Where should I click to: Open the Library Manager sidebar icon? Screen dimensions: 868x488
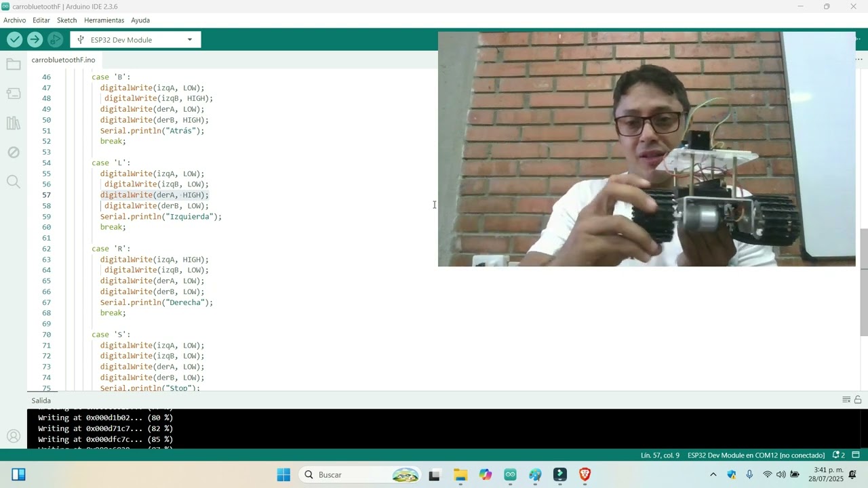click(x=14, y=123)
